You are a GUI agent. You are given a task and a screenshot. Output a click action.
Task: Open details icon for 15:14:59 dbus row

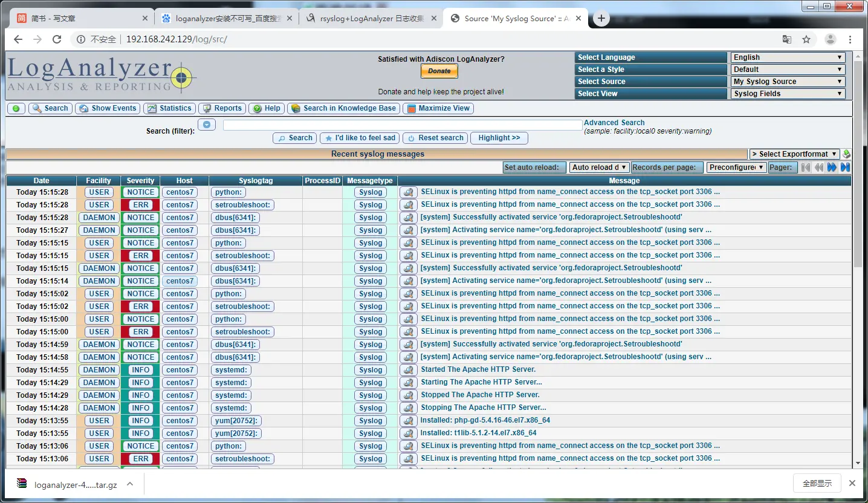(x=409, y=345)
